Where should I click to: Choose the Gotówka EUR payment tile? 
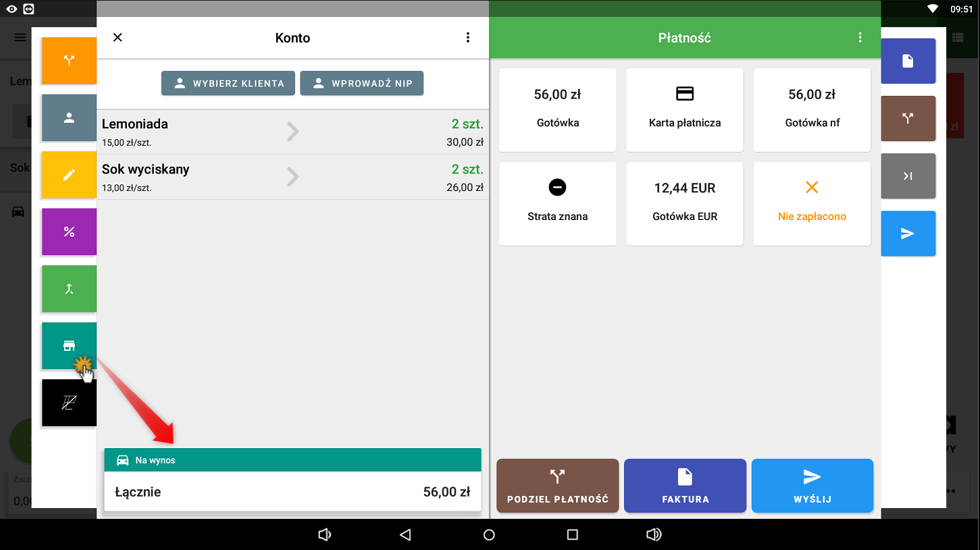[684, 203]
